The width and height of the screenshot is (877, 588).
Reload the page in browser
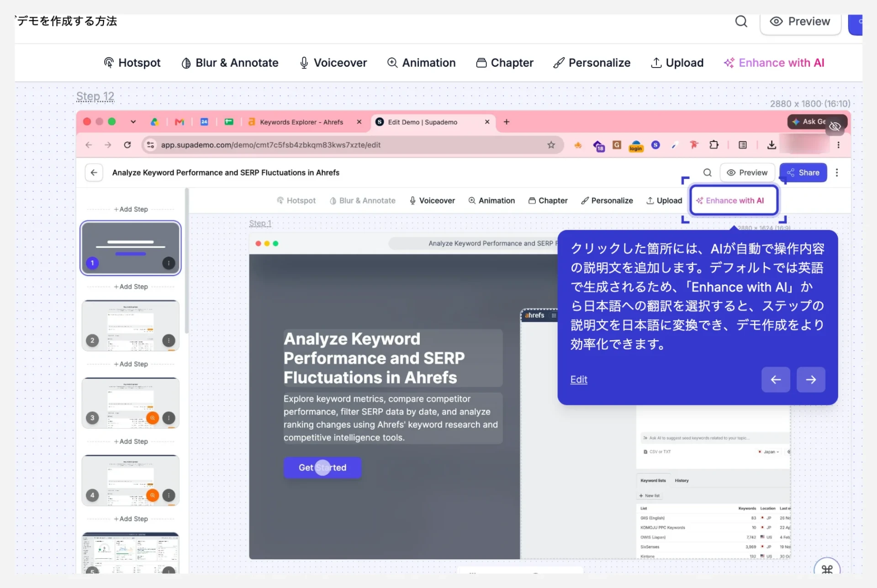127,145
